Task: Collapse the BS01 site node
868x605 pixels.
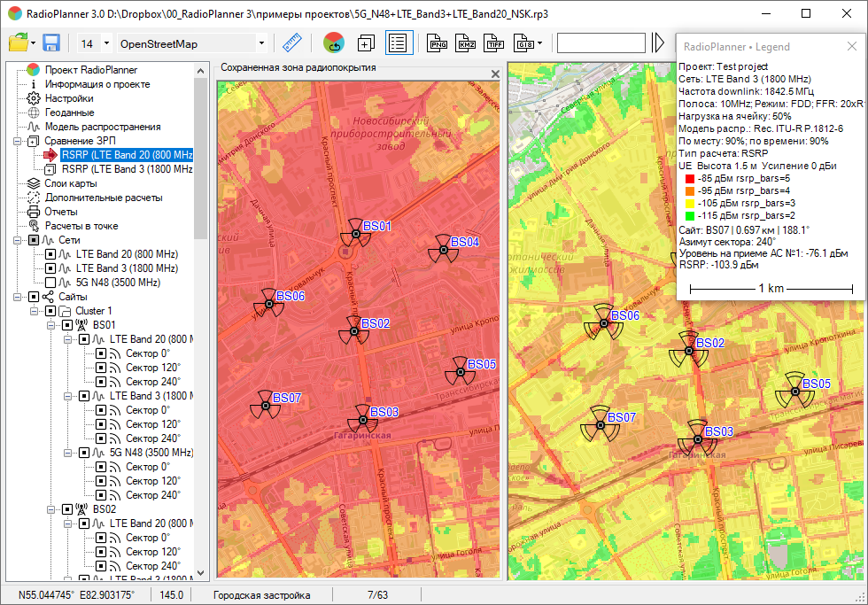Action: [x=51, y=325]
